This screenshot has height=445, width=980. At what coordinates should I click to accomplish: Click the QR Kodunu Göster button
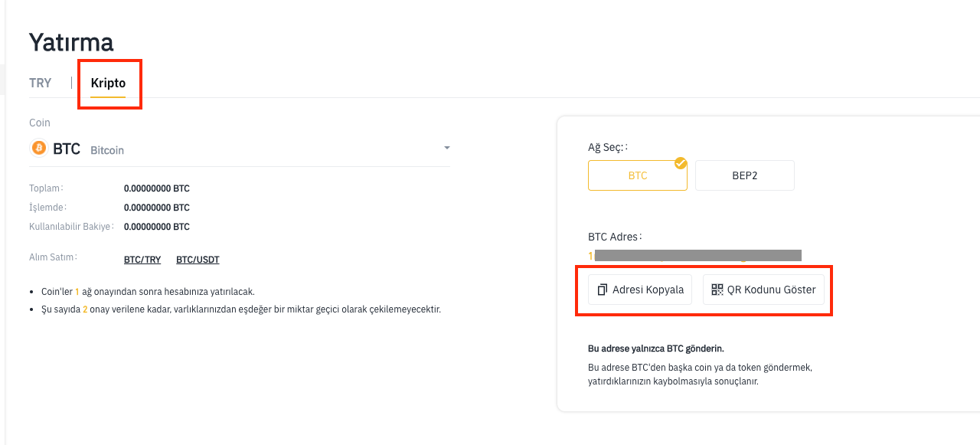point(764,290)
